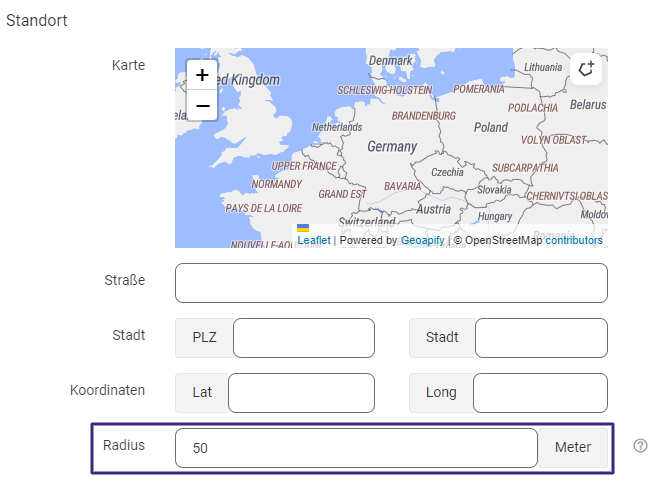Open the Leaflet attribution link
Image resolution: width=672 pixels, height=494 pixels.
click(x=314, y=240)
